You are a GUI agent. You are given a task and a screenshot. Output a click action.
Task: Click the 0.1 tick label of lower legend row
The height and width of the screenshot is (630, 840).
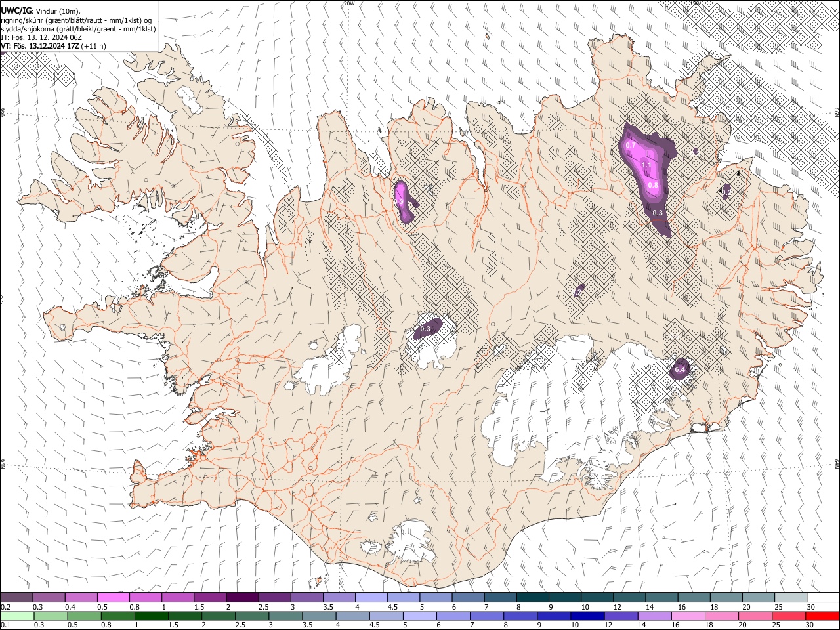[5, 625]
